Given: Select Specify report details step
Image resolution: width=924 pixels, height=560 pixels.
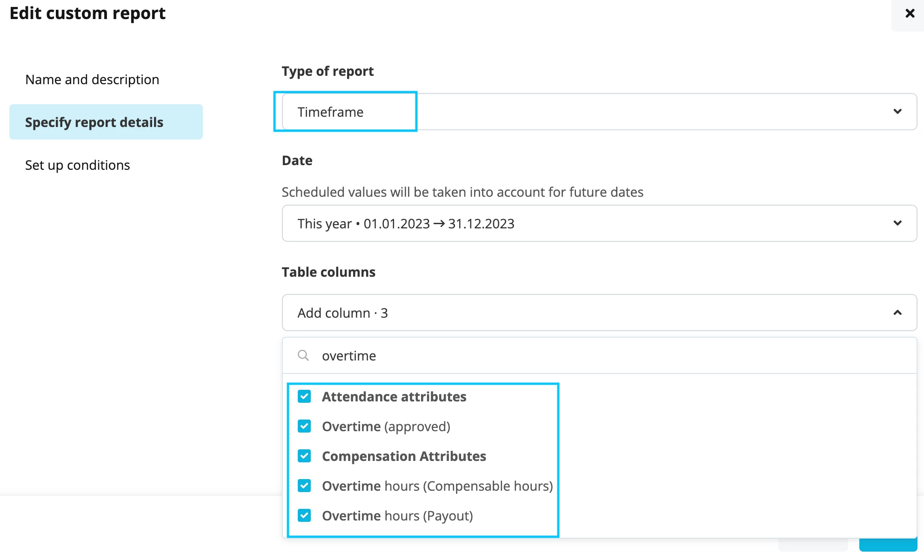Looking at the screenshot, I should pyautogui.click(x=106, y=122).
